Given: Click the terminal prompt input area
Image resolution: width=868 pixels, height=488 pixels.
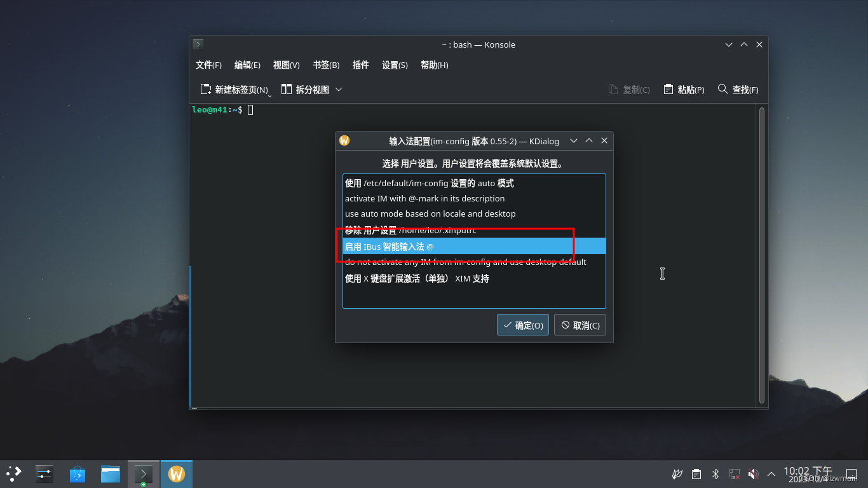Looking at the screenshot, I should click(250, 110).
